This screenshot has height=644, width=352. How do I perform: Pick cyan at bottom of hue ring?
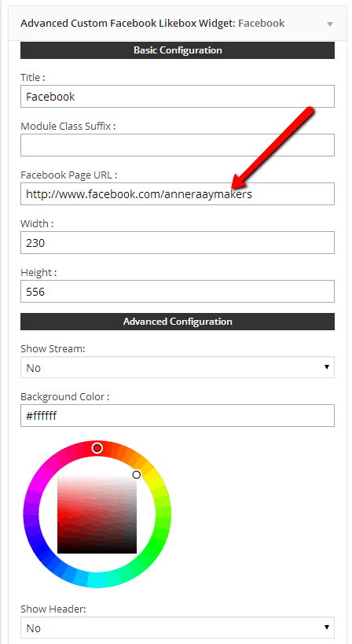pos(97,580)
